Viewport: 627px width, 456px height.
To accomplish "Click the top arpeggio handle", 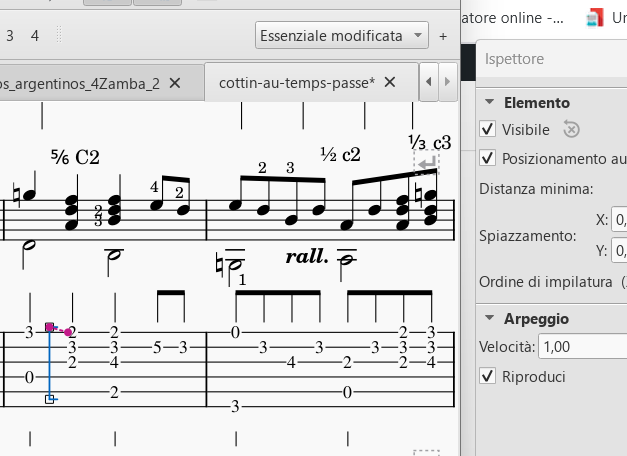I will [50, 327].
